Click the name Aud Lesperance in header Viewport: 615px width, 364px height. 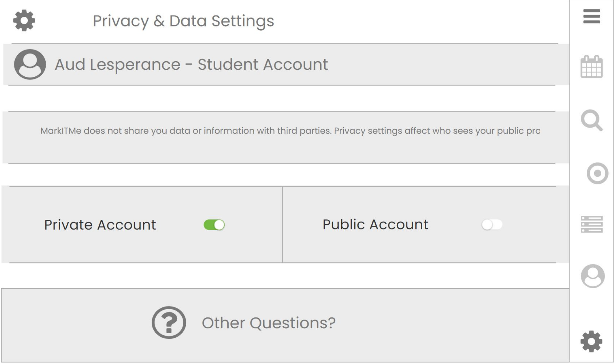118,65
